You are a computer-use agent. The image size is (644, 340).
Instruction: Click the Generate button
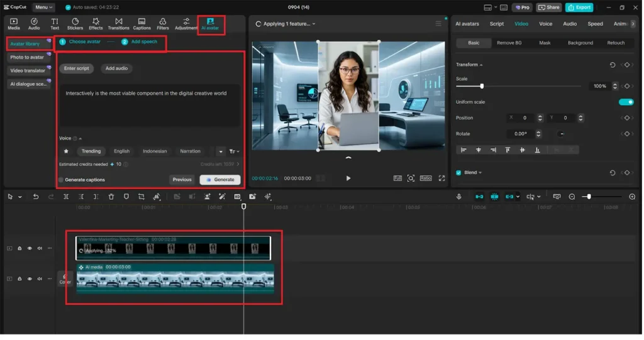click(220, 180)
